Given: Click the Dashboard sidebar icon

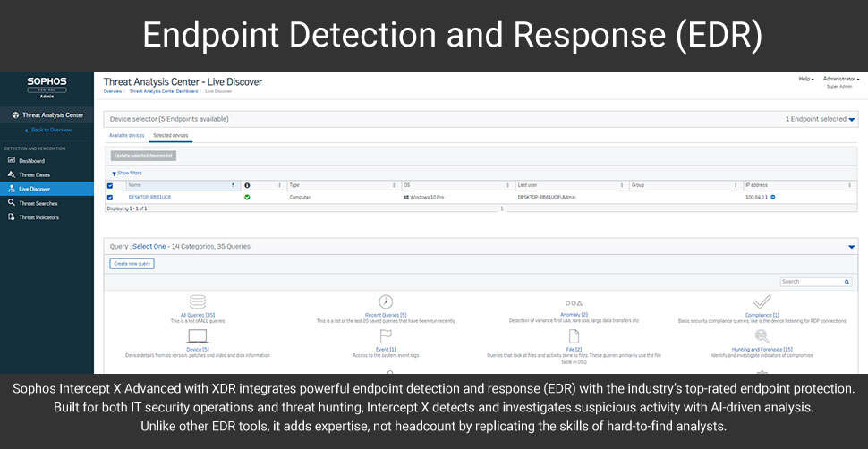Looking at the screenshot, I should pyautogui.click(x=12, y=161).
